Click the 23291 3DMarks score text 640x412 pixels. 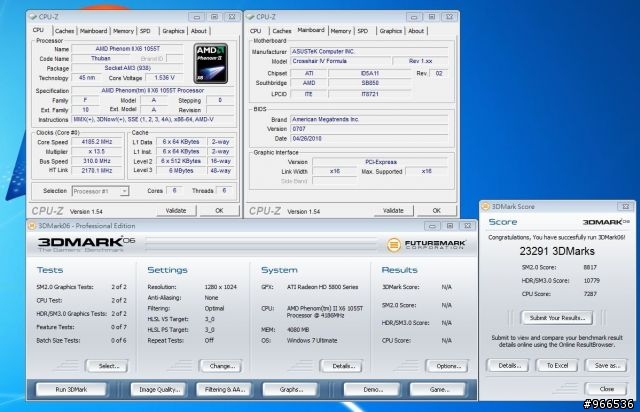[x=557, y=251]
